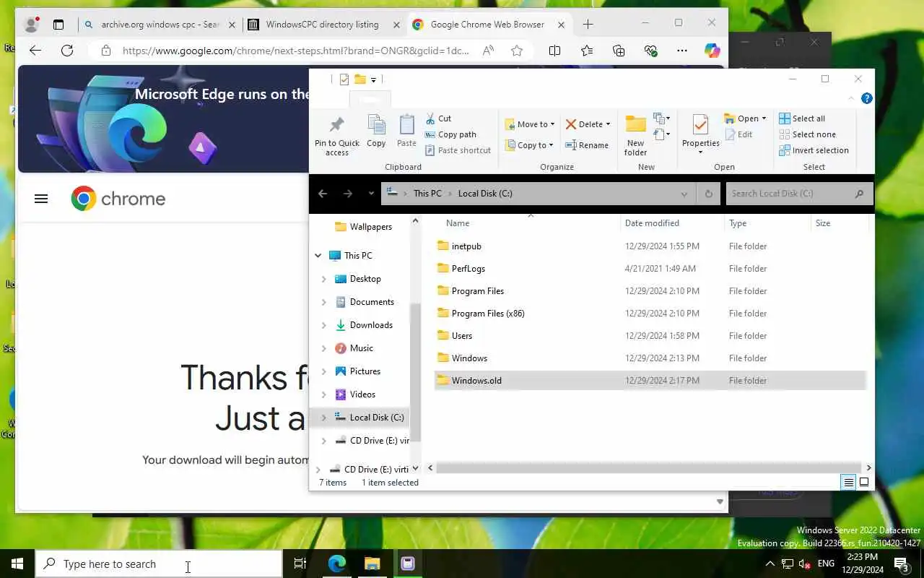The width and height of the screenshot is (924, 578).
Task: Close the WindowsCPC directory listing tab
Action: pos(396,25)
